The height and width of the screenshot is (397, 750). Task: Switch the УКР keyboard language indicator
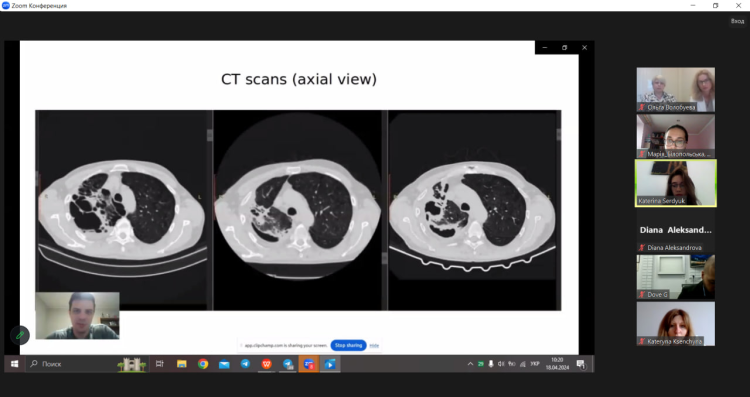pyautogui.click(x=535, y=364)
